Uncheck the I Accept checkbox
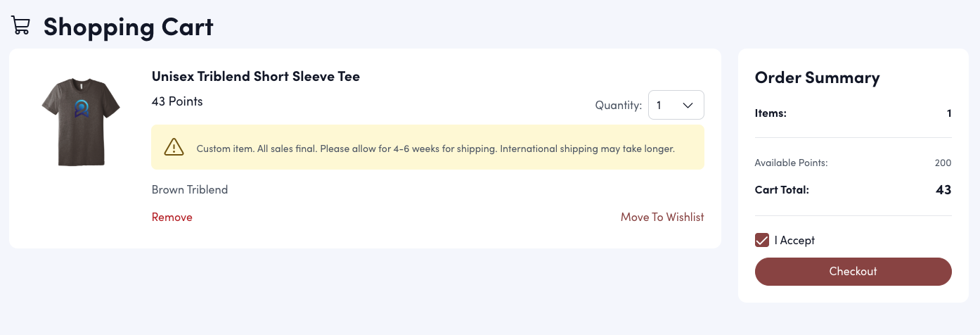The image size is (980, 335). pyautogui.click(x=761, y=240)
